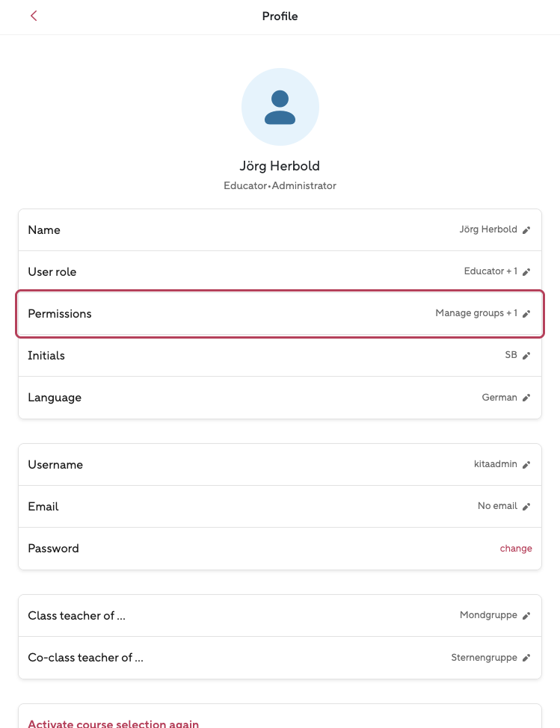The image size is (560, 728).
Task: Click the Manage groups + 1 value
Action: tap(476, 313)
